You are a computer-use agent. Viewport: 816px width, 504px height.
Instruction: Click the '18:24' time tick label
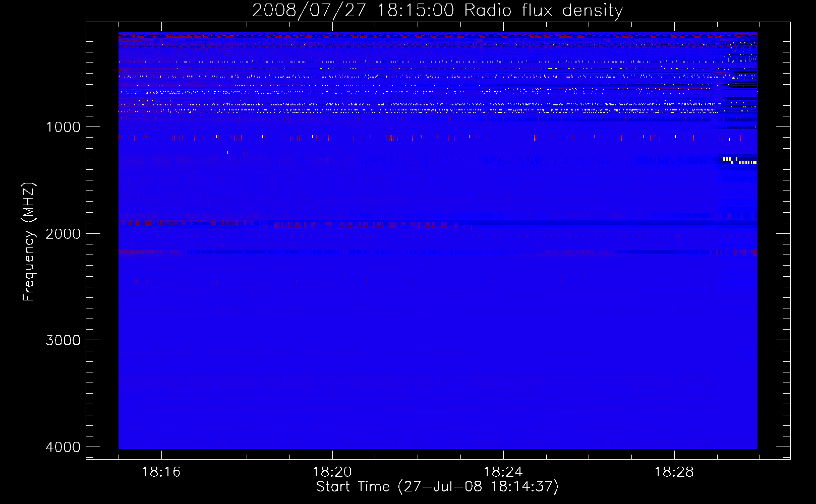click(503, 472)
